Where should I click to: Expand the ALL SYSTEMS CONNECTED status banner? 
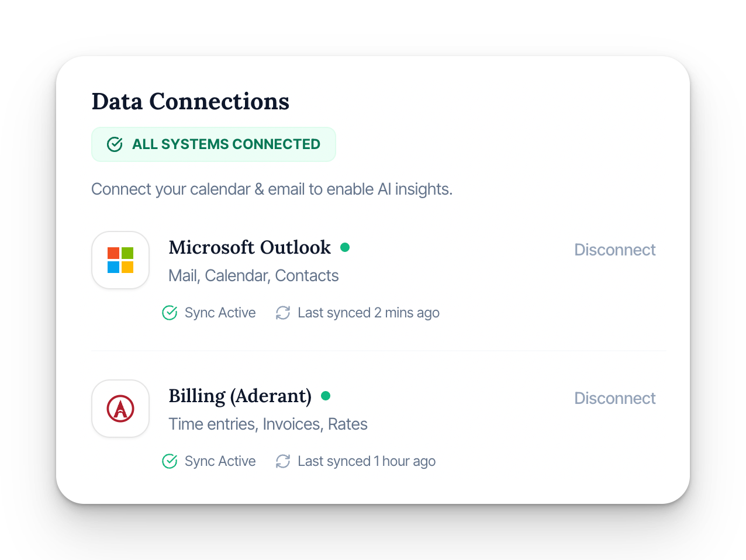point(213,144)
